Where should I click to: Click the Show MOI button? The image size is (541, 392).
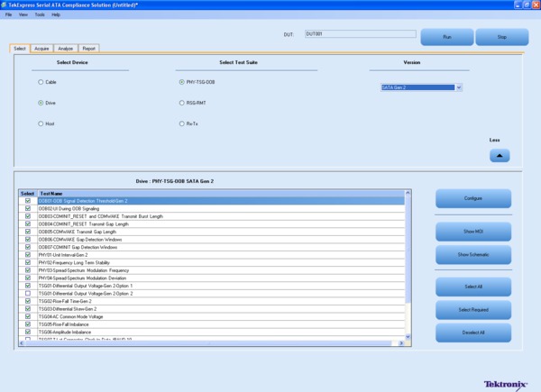(473, 232)
